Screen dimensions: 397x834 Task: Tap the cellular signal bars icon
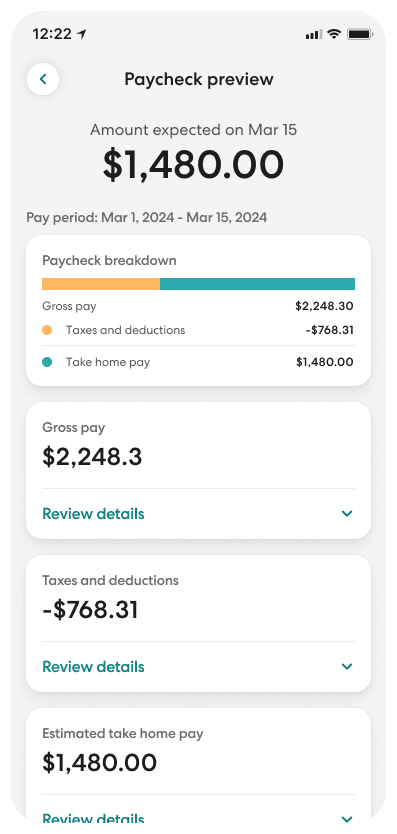pos(314,35)
